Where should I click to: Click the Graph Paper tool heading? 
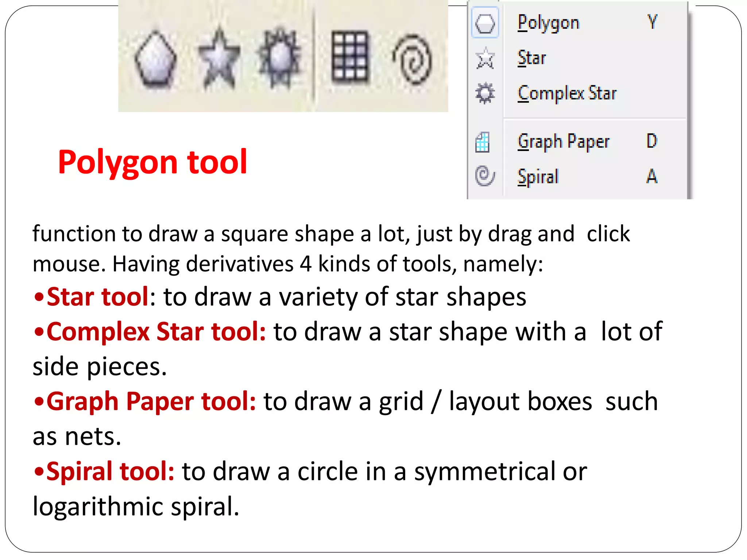pos(151,401)
